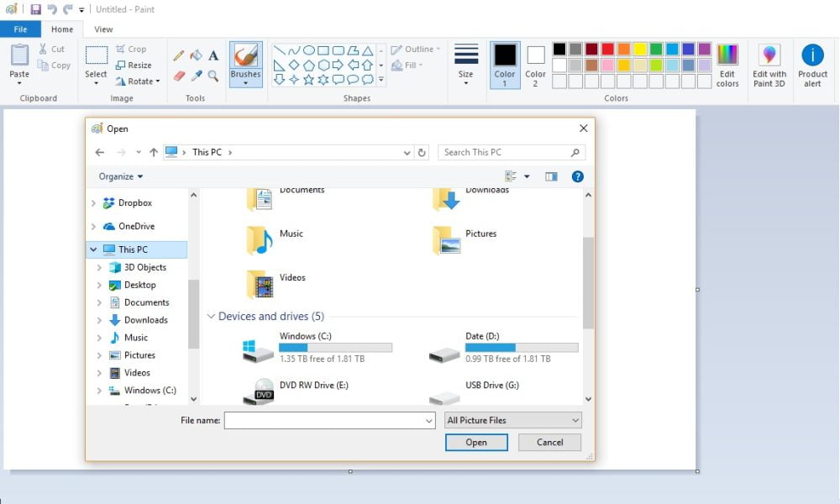Open the All Picture Files type dropdown
840x504 pixels.
pyautogui.click(x=513, y=420)
